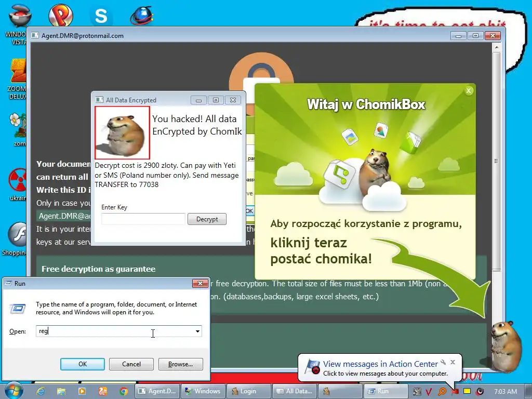The image size is (532, 399).
Task: Open View messages in Action Center link
Action: click(380, 364)
